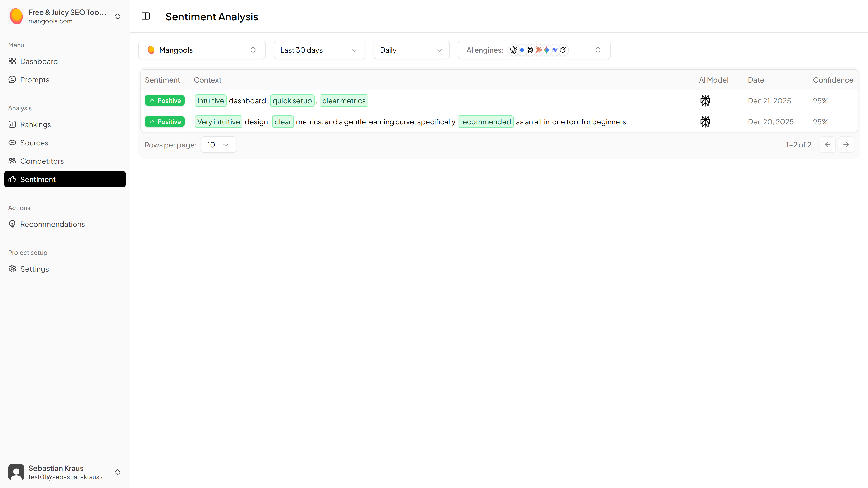Click the Competitors people icon
This screenshot has height=488, width=868.
click(x=12, y=161)
